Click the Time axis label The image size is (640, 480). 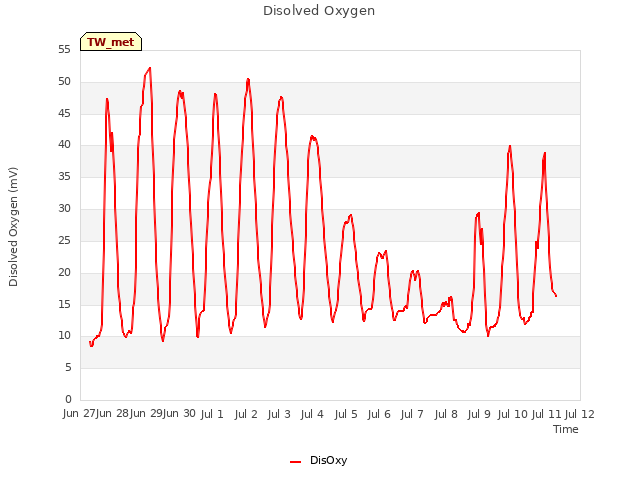(565, 429)
